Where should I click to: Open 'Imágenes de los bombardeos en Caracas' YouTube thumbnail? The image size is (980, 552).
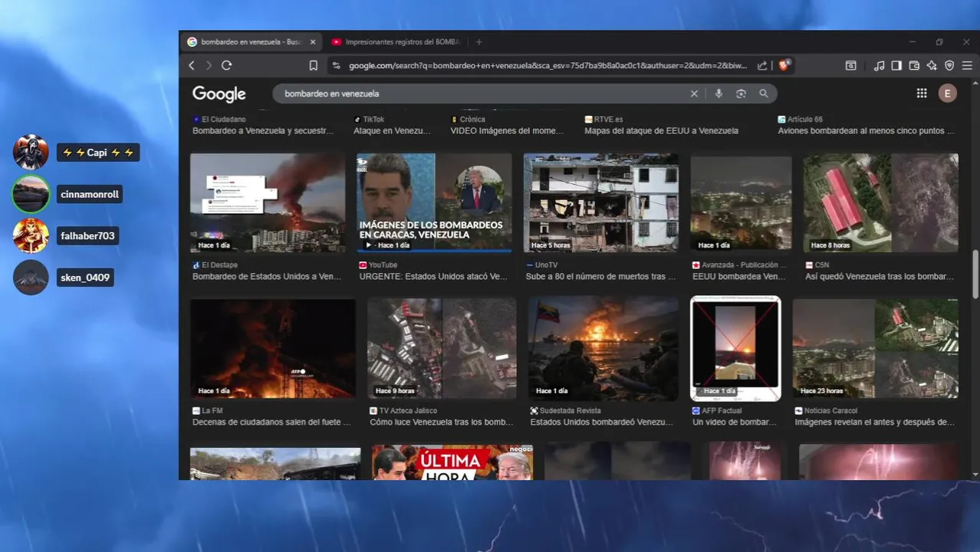tap(434, 202)
